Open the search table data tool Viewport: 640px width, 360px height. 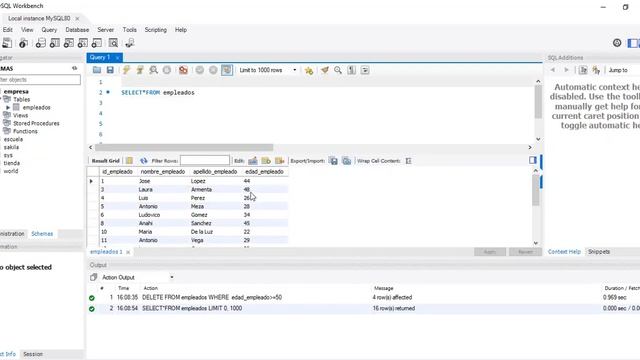coord(113,43)
